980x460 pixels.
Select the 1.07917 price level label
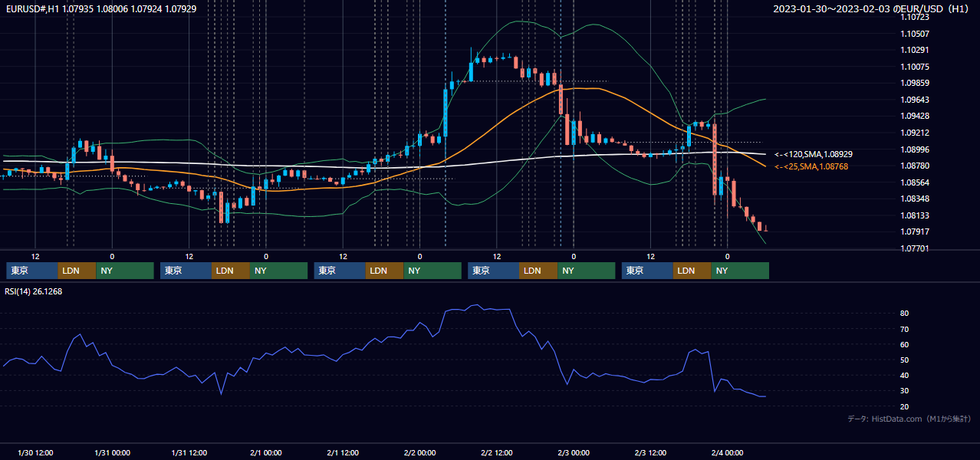click(915, 232)
